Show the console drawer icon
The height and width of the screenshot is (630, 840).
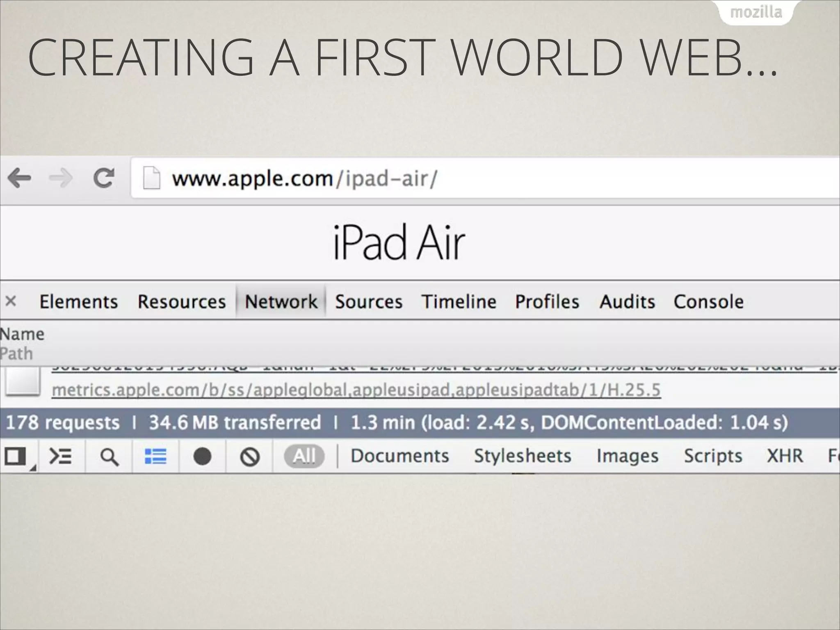(61, 456)
